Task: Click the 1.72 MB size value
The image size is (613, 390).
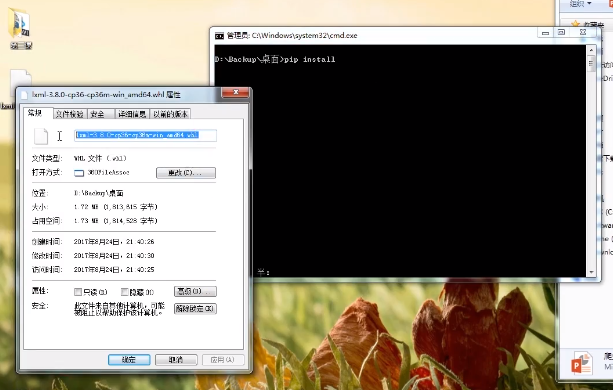Action: pos(116,207)
